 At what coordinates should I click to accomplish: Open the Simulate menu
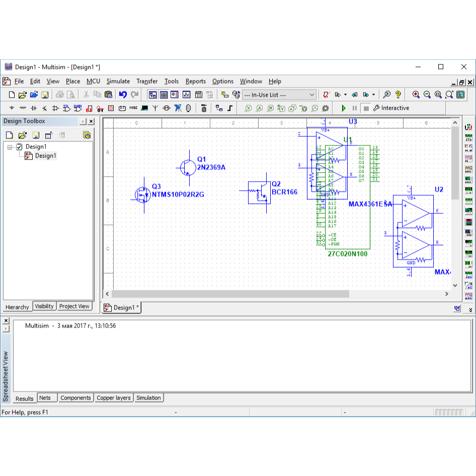click(118, 82)
